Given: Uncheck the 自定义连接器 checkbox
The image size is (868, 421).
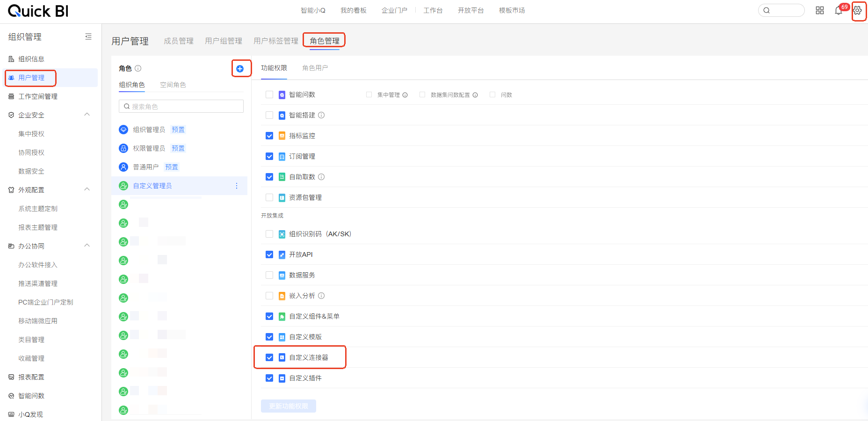Looking at the screenshot, I should tap(269, 357).
